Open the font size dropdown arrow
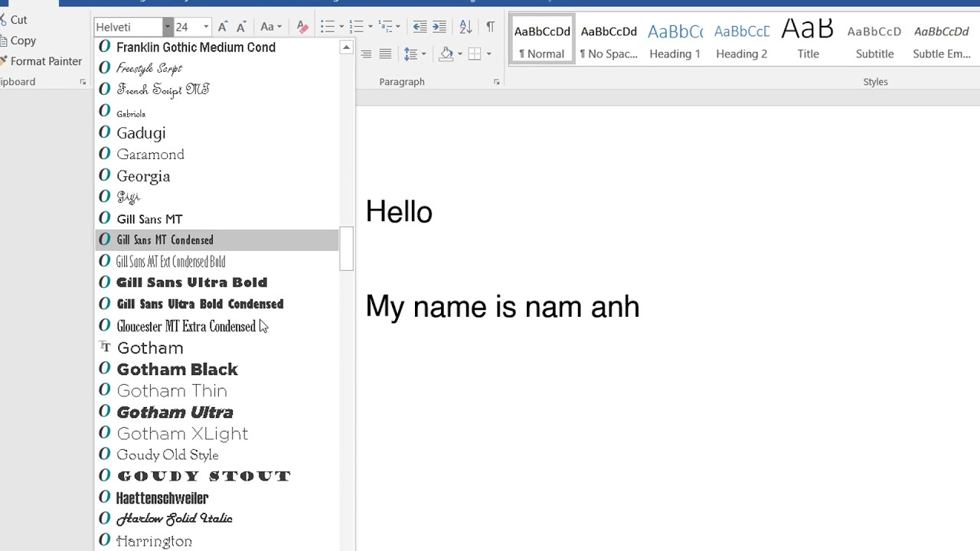 point(205,27)
